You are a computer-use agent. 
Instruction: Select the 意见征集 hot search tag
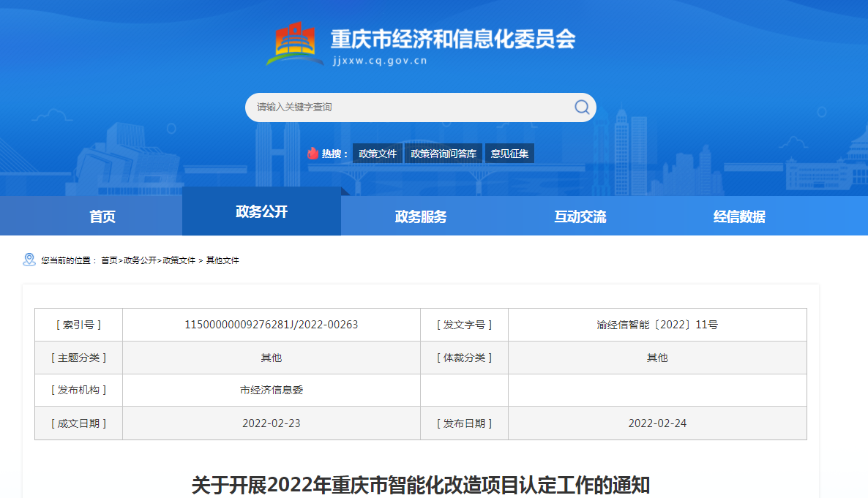coord(509,154)
